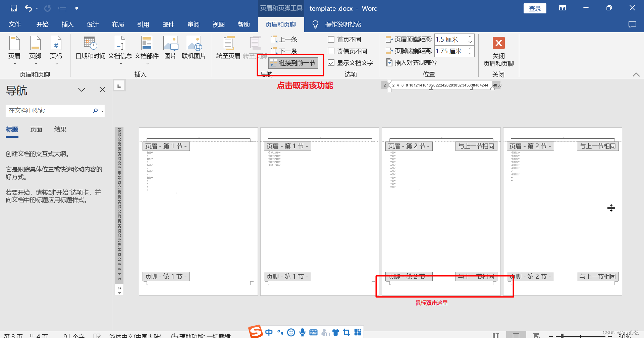644x338 pixels.
Task: Click the 页脚底端距离 value field
Action: pos(450,51)
